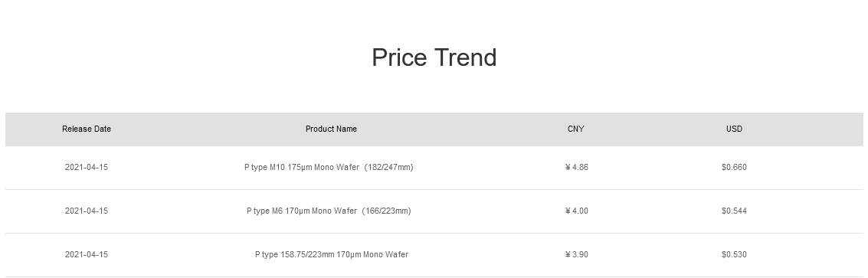Select the ¥4.00 CNY price
Image resolution: width=868 pixels, height=278 pixels.
point(576,211)
